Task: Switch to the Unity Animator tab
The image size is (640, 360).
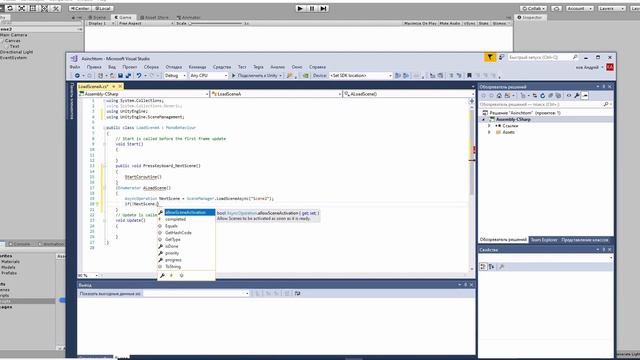Action: coord(189,18)
